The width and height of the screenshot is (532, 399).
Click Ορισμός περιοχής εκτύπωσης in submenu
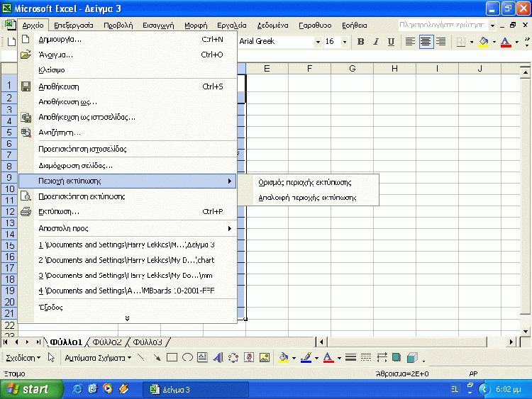[x=308, y=182]
